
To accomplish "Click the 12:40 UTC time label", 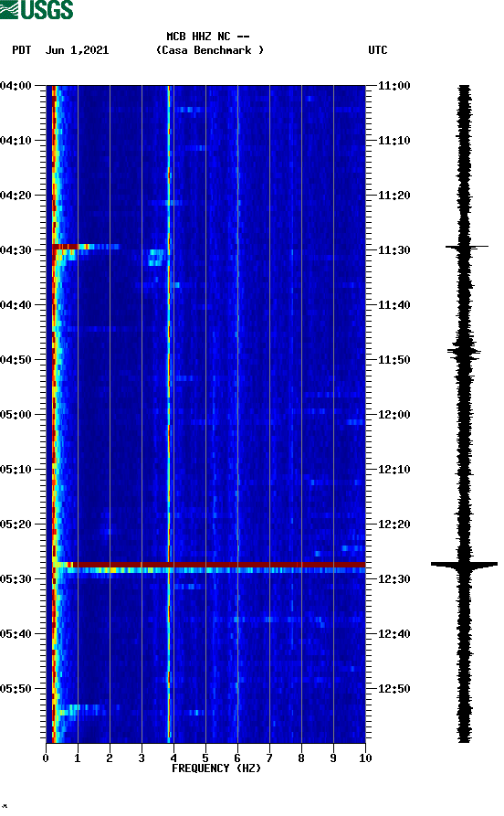I will click(394, 634).
